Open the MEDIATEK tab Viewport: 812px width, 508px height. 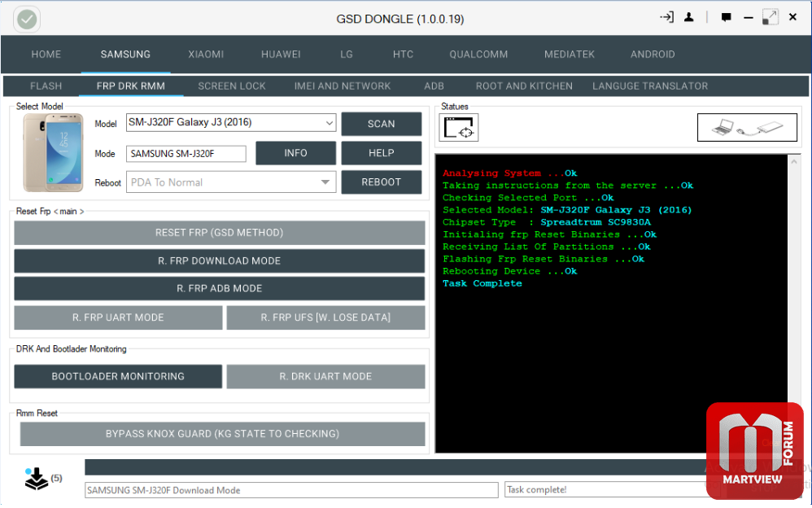(x=569, y=55)
